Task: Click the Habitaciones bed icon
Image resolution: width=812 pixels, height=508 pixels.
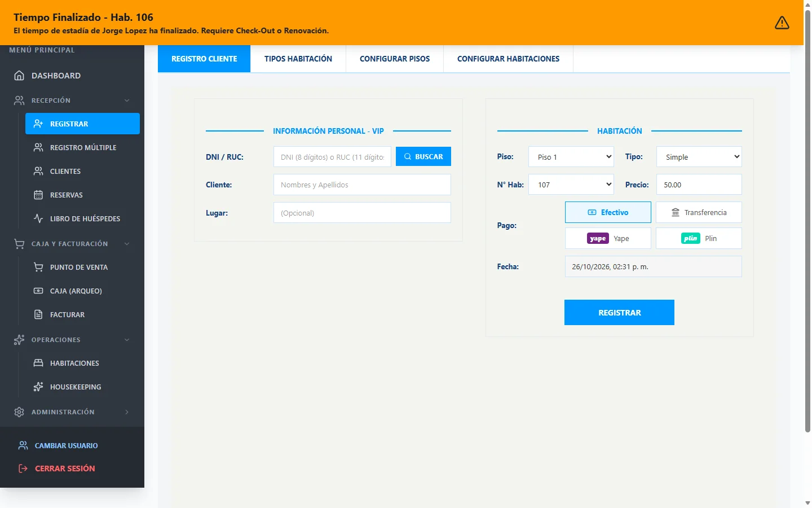Action: pyautogui.click(x=38, y=363)
